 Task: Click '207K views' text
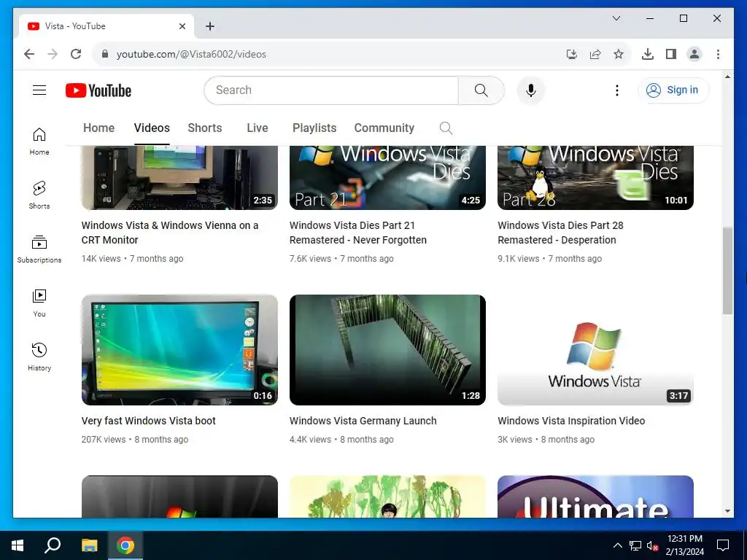tap(104, 440)
